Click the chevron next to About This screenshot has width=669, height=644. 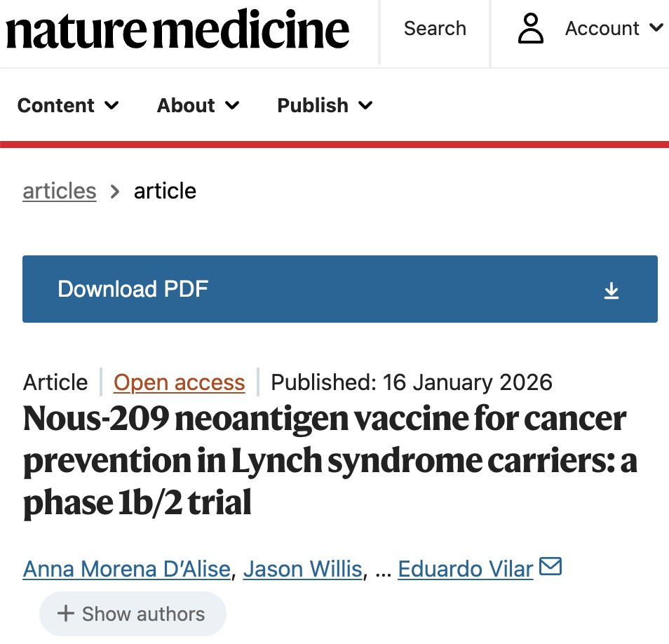click(x=233, y=105)
